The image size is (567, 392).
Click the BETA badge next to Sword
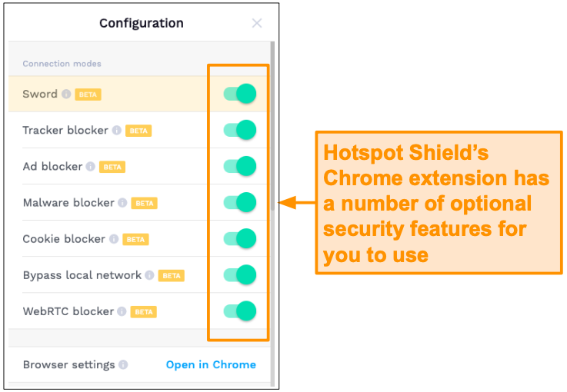pos(88,95)
